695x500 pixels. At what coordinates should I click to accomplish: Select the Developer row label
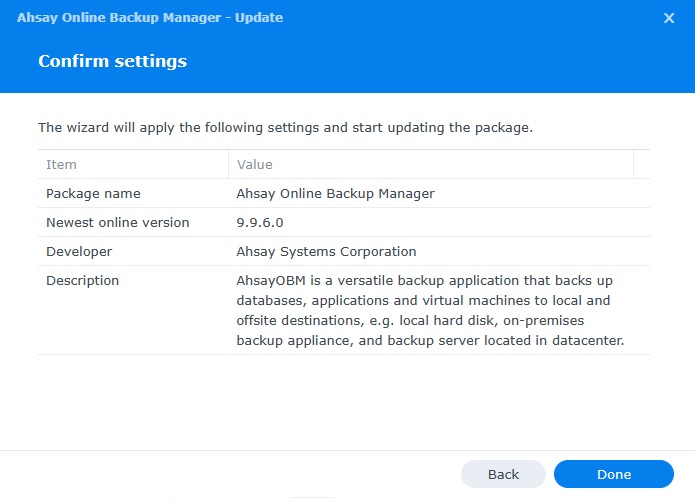pos(79,251)
